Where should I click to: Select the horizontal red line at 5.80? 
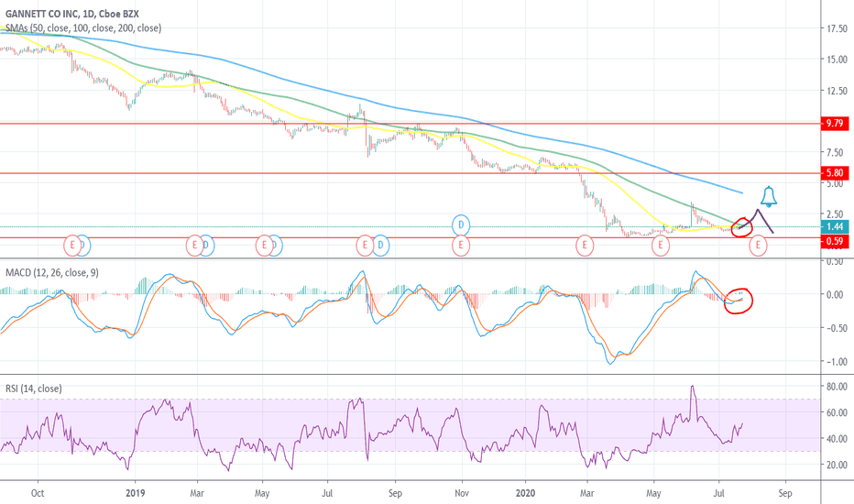coord(409,173)
